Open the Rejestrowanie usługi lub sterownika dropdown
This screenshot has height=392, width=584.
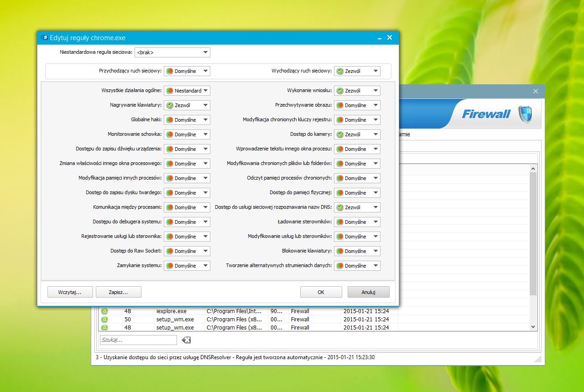tap(187, 237)
